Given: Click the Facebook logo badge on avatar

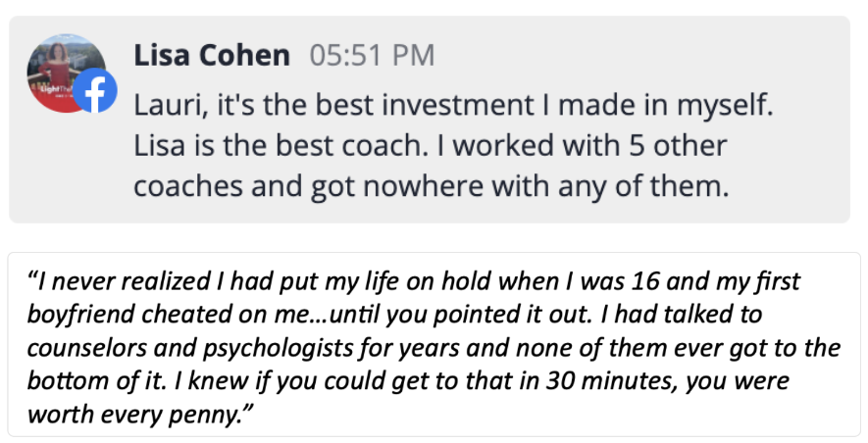Looking at the screenshot, I should tap(95, 91).
